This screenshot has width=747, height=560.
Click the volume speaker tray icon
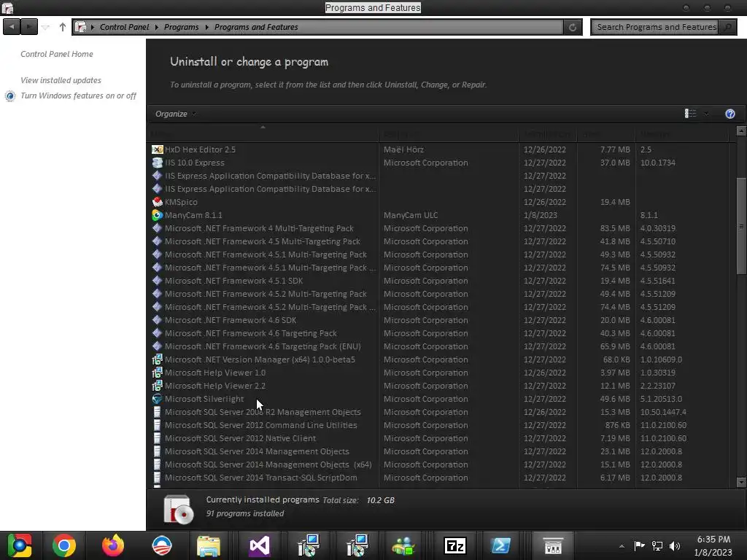[675, 545]
